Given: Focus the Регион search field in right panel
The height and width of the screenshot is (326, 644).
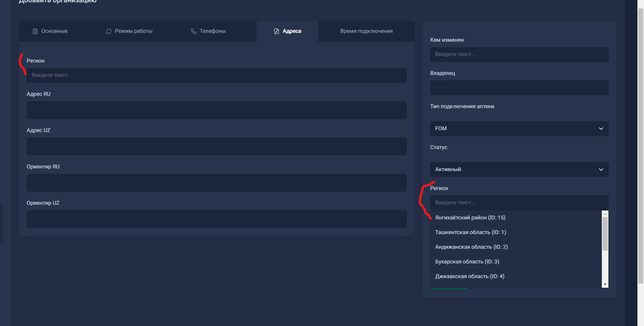Looking at the screenshot, I should click(x=519, y=203).
